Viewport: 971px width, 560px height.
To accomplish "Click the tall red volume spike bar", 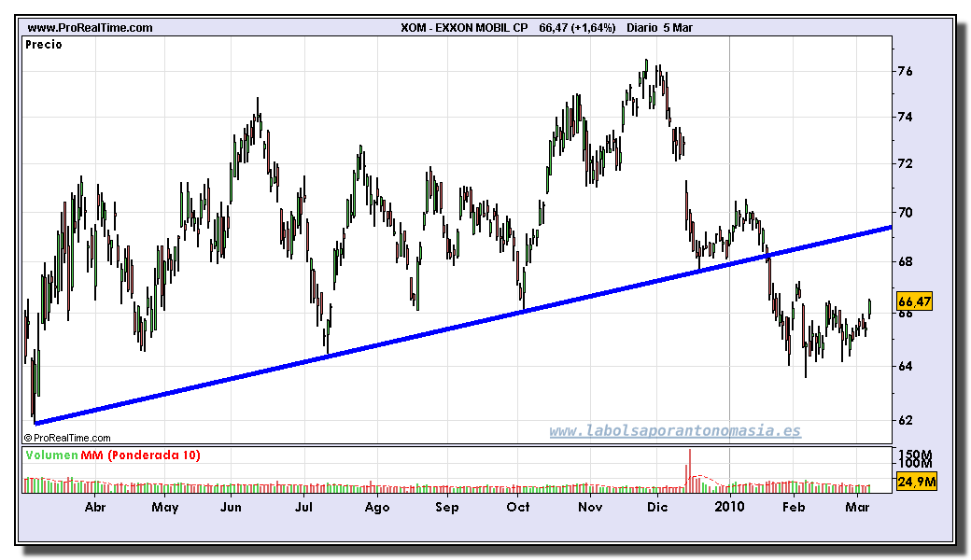I will click(689, 470).
